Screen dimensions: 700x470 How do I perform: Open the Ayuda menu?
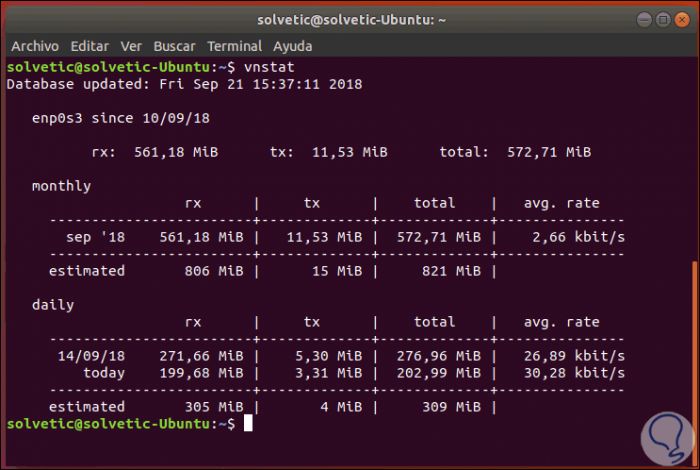[x=292, y=46]
